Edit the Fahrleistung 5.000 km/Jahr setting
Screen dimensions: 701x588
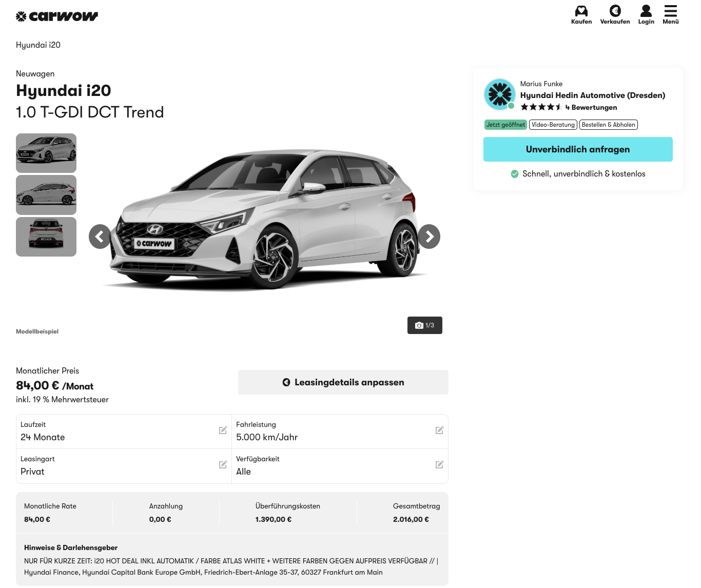tap(439, 430)
